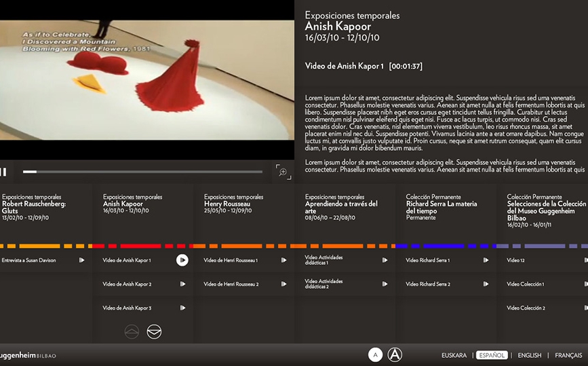588x366 pixels.
Task: Play Entrevista a Susan Davison video
Action: pyautogui.click(x=81, y=260)
